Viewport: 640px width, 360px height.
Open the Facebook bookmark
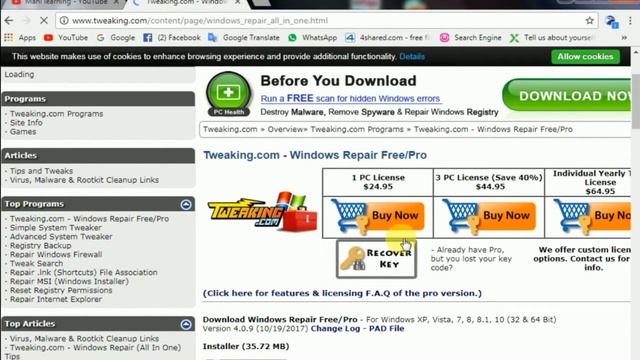click(x=172, y=38)
